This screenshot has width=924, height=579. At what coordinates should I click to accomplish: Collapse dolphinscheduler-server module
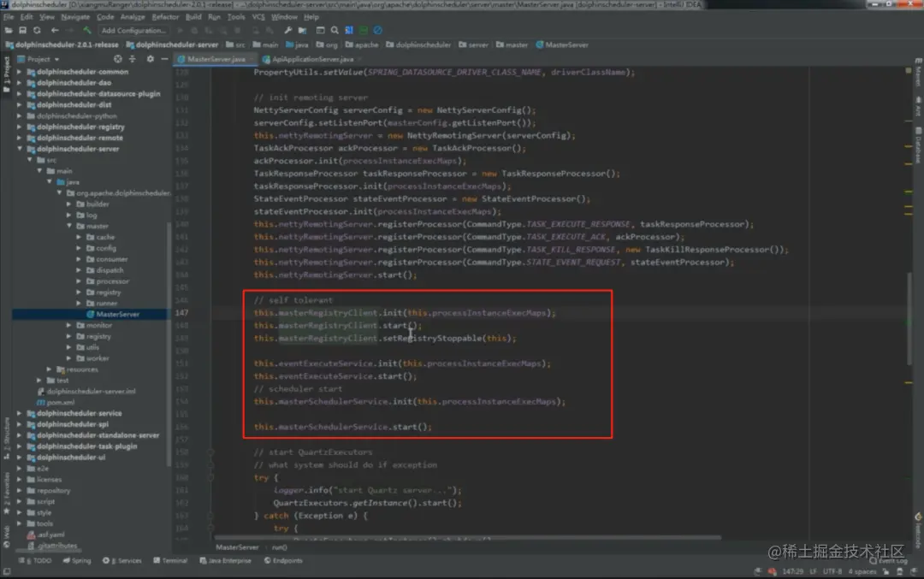click(20, 149)
